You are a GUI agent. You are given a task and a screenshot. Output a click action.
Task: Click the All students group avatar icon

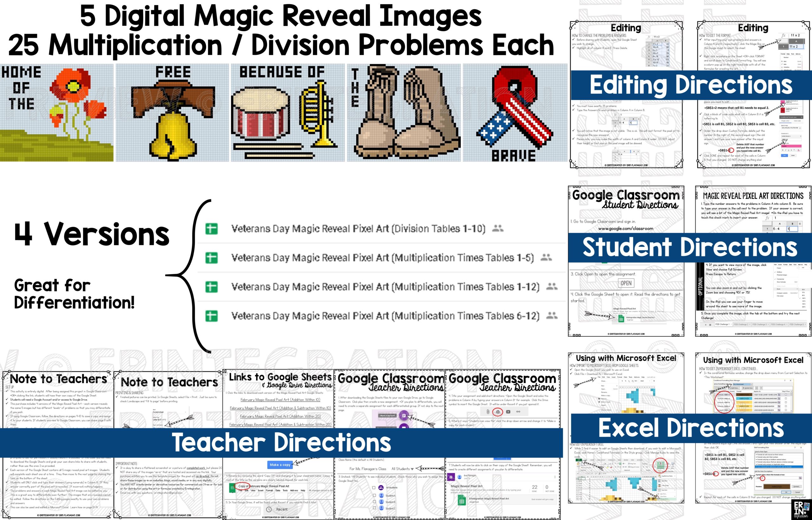pyautogui.click(x=381, y=488)
